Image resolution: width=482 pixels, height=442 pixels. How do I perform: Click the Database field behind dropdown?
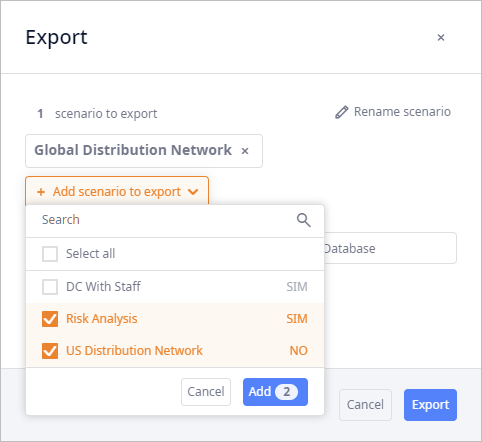390,248
